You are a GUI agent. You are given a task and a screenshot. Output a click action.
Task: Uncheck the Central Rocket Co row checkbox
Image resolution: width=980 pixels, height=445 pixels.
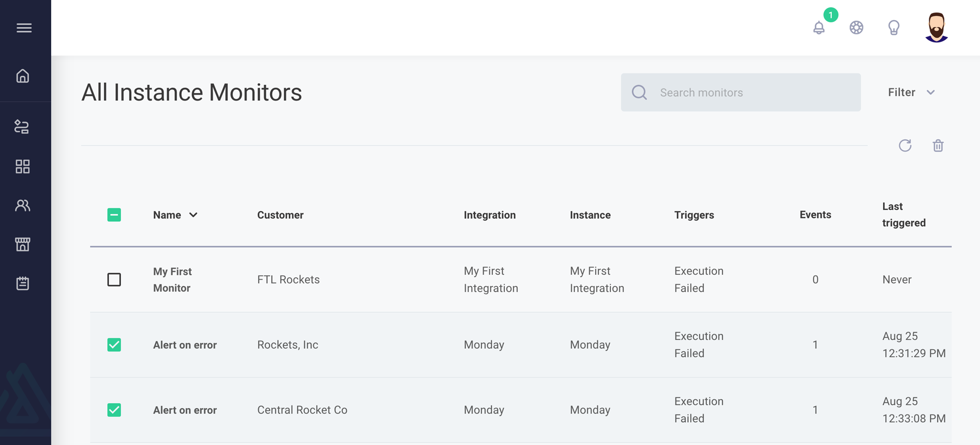114,410
